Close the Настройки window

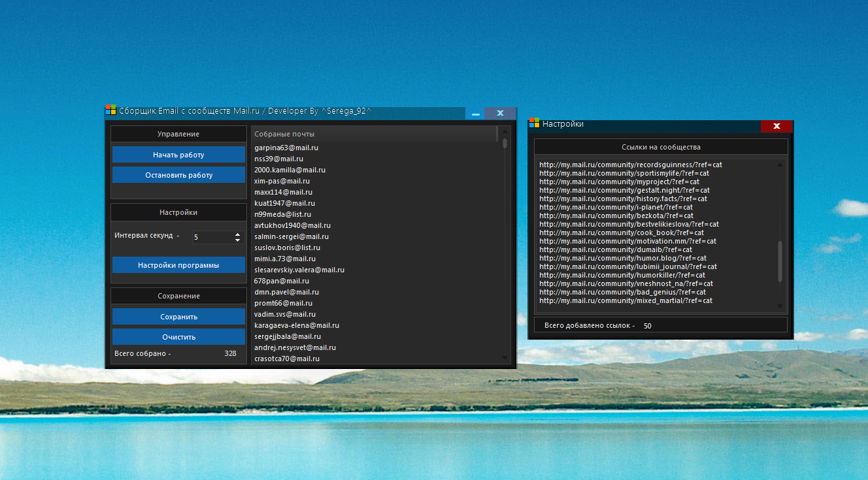[776, 126]
